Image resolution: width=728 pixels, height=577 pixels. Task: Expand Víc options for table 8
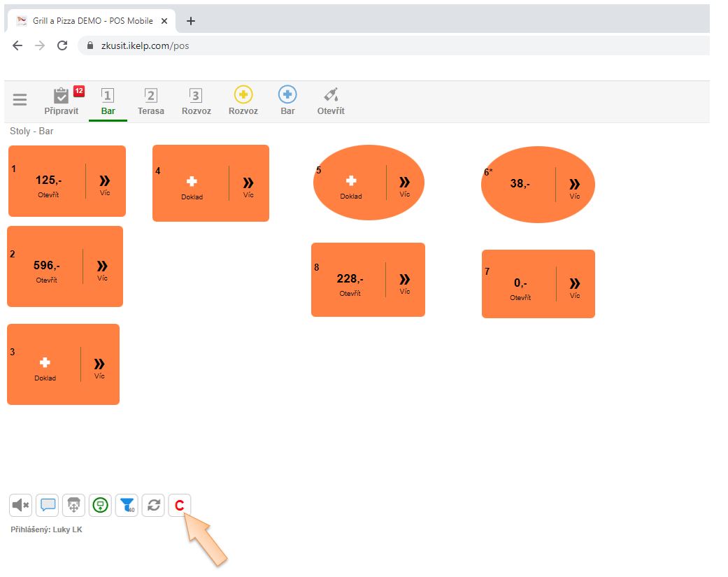click(405, 282)
